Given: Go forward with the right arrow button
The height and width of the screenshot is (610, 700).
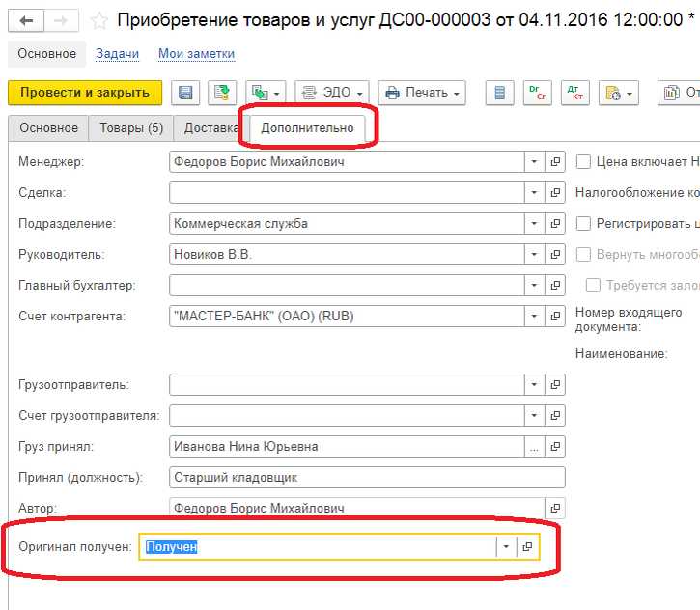Looking at the screenshot, I should pos(61,20).
